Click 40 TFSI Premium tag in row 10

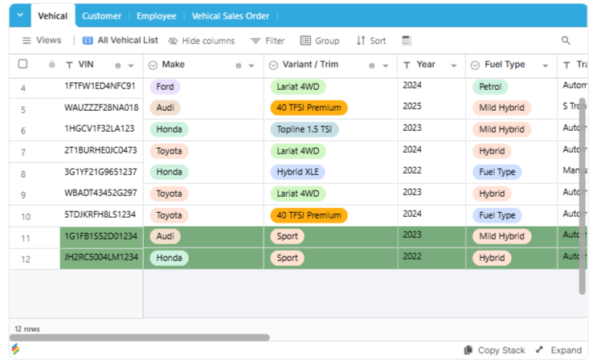309,215
